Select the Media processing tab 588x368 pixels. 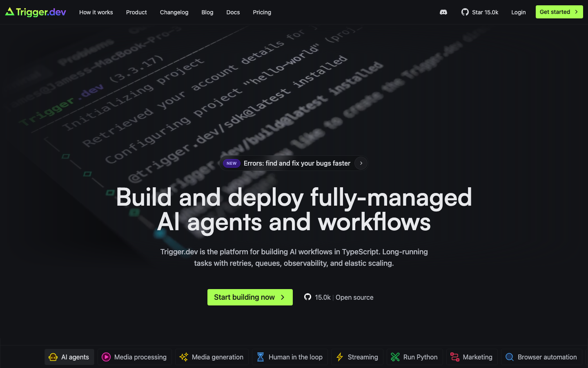135,357
